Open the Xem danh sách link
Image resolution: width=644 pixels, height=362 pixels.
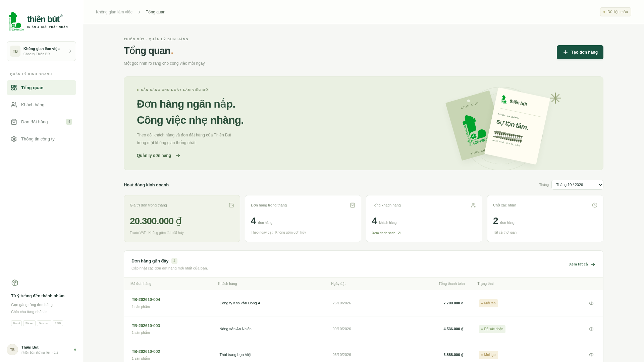(386, 233)
